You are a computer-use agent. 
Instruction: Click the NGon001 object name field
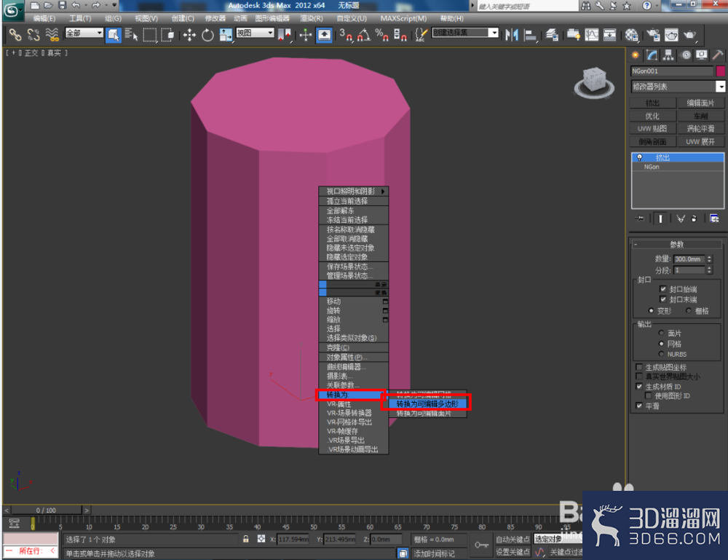(672, 71)
